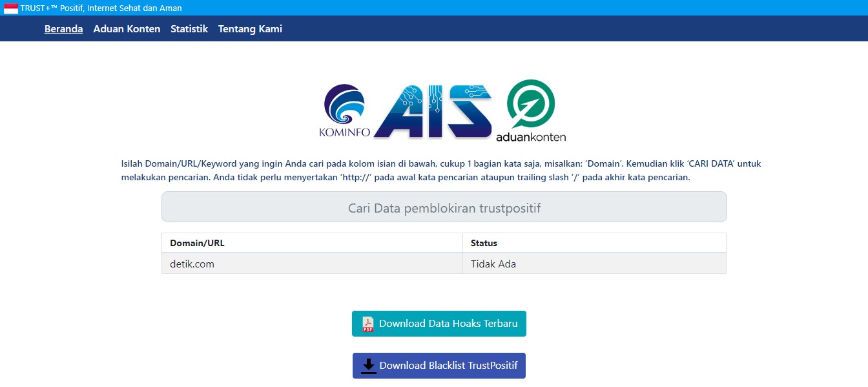Click the Indonesian flag icon
The image size is (868, 387).
coord(11,8)
